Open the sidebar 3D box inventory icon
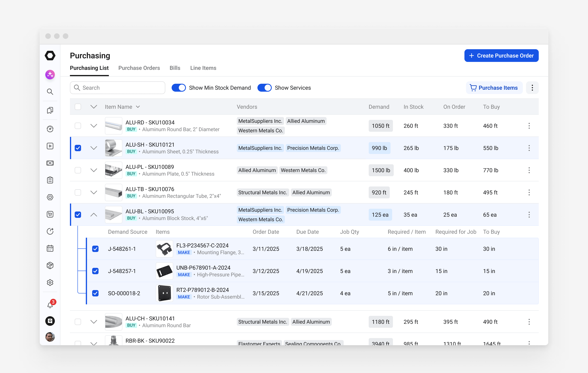This screenshot has width=588, height=373. 50,265
